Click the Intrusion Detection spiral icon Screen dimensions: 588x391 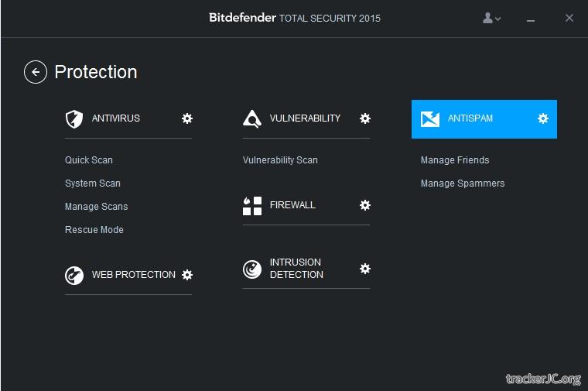click(x=252, y=269)
